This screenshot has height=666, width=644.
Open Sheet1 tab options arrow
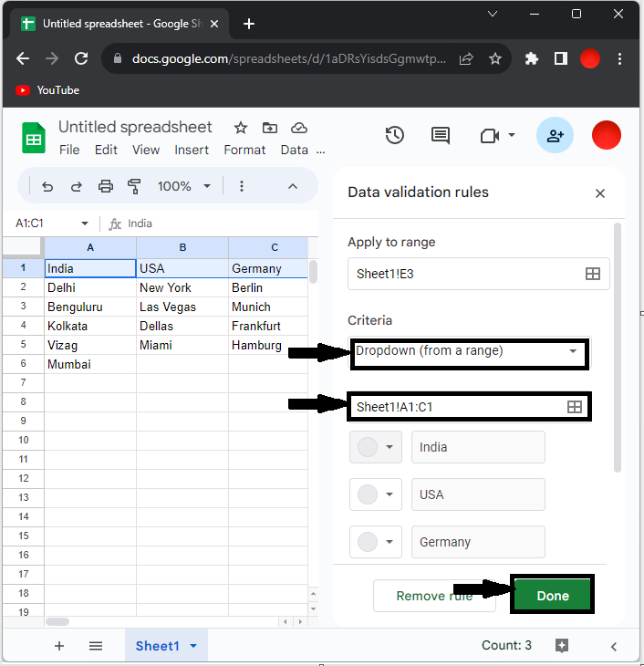[193, 646]
